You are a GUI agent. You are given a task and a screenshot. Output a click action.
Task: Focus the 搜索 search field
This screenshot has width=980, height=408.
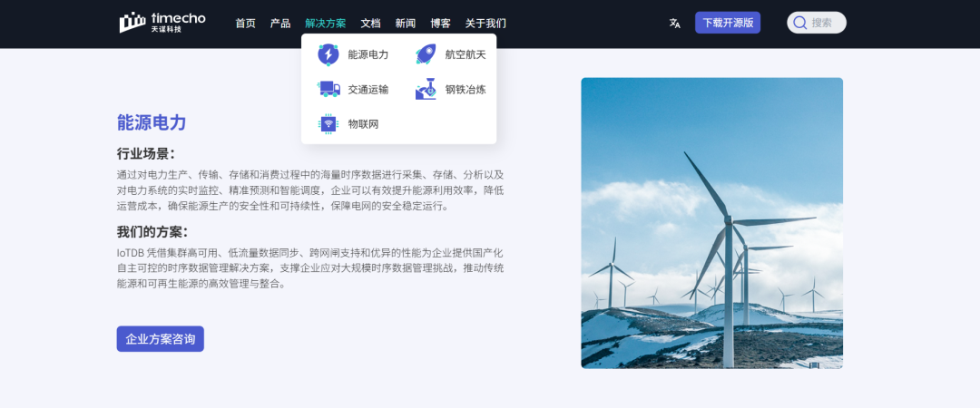tap(817, 23)
